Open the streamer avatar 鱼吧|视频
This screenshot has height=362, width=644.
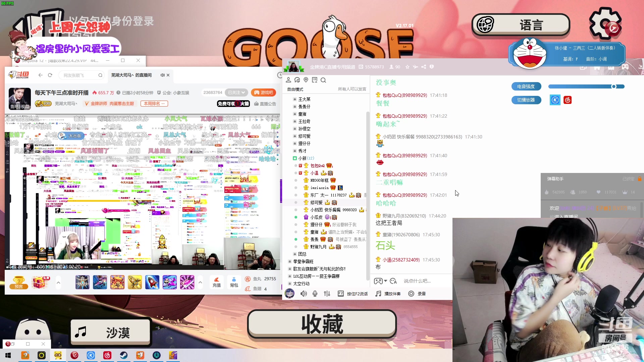tap(20, 99)
